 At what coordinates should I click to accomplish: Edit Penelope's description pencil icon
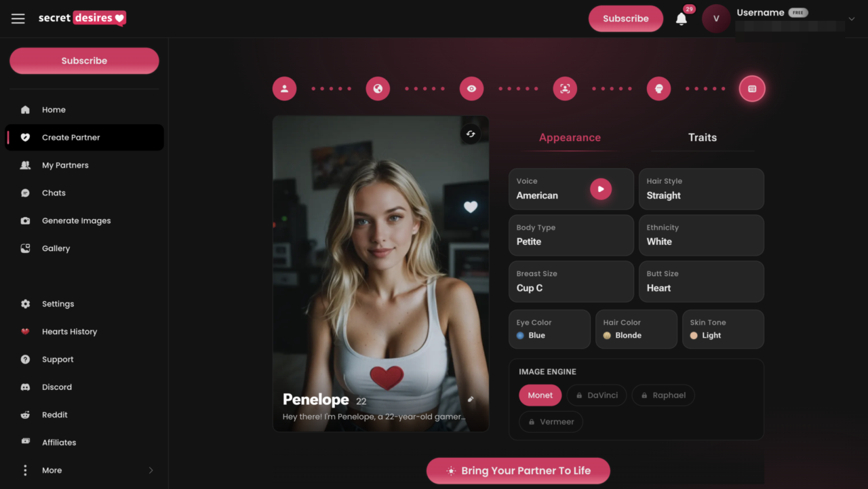[471, 399]
